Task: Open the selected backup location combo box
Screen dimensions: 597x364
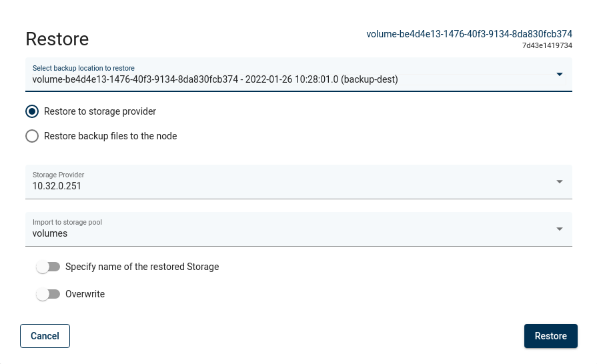Action: coord(287,79)
